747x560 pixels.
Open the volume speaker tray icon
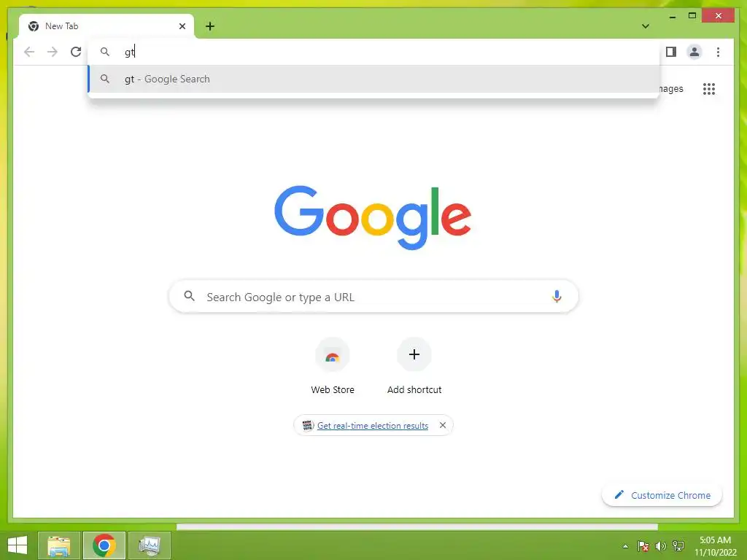661,546
